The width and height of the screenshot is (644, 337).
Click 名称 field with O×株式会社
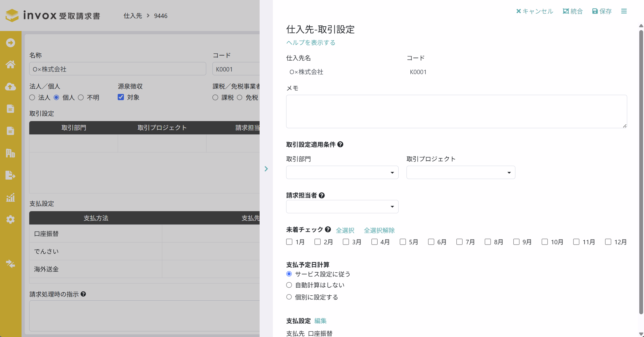coord(117,69)
